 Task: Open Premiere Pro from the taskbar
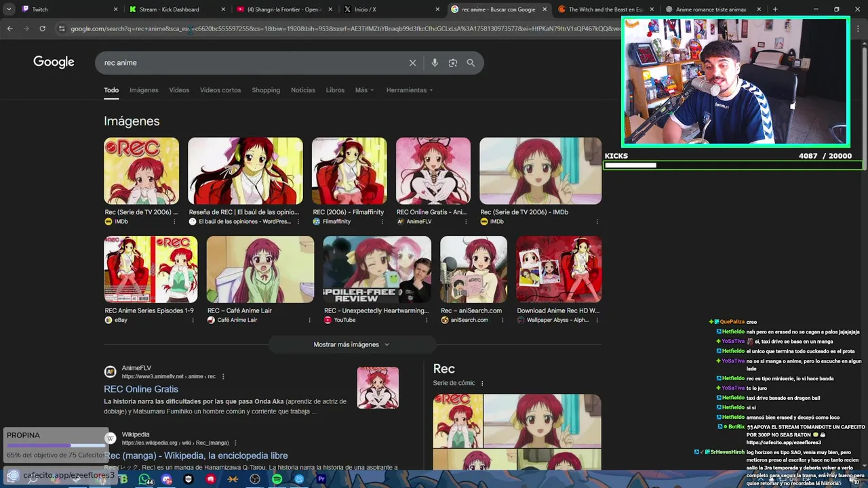(x=321, y=479)
